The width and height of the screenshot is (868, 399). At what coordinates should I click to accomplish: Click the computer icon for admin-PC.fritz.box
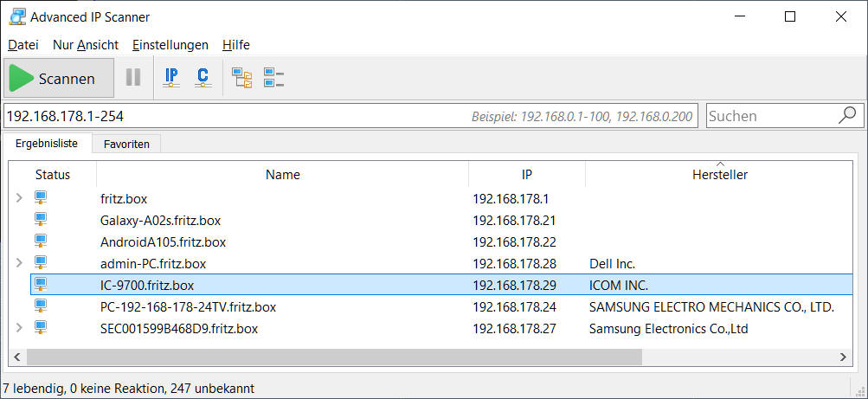coord(41,262)
